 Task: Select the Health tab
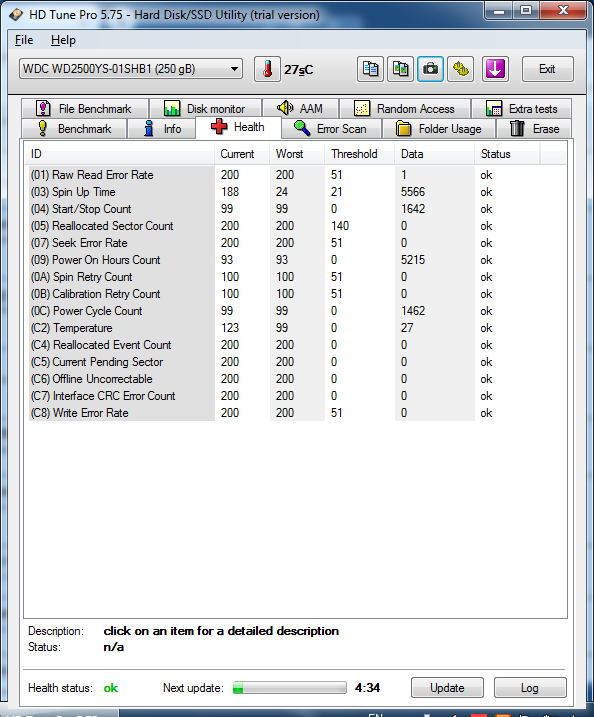click(238, 127)
